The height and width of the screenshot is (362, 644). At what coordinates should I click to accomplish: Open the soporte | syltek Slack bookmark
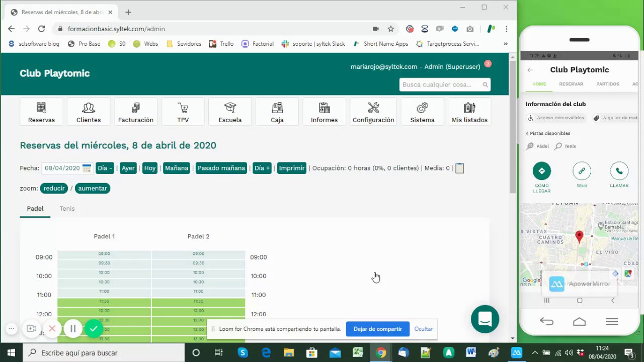(x=313, y=44)
